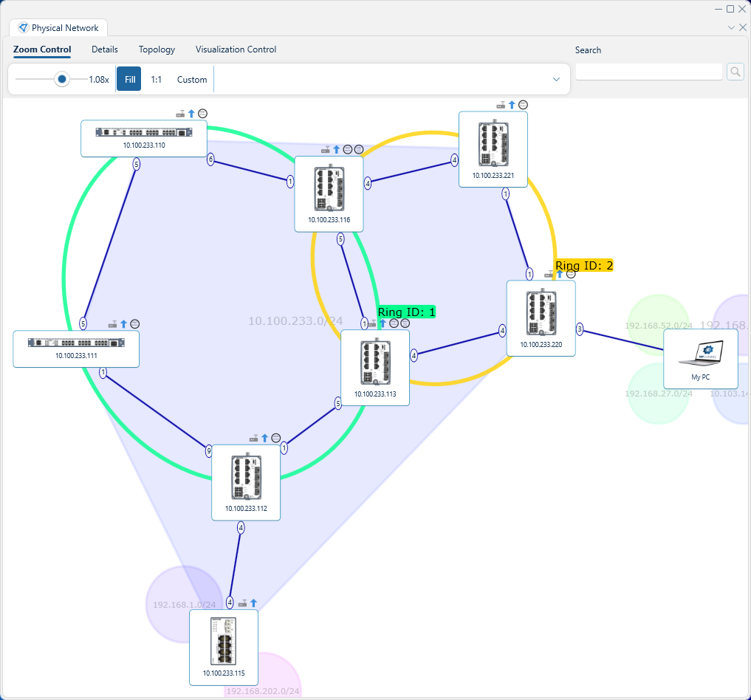Click device-type icon above 10.100.233.112
751x700 pixels.
pyautogui.click(x=254, y=438)
